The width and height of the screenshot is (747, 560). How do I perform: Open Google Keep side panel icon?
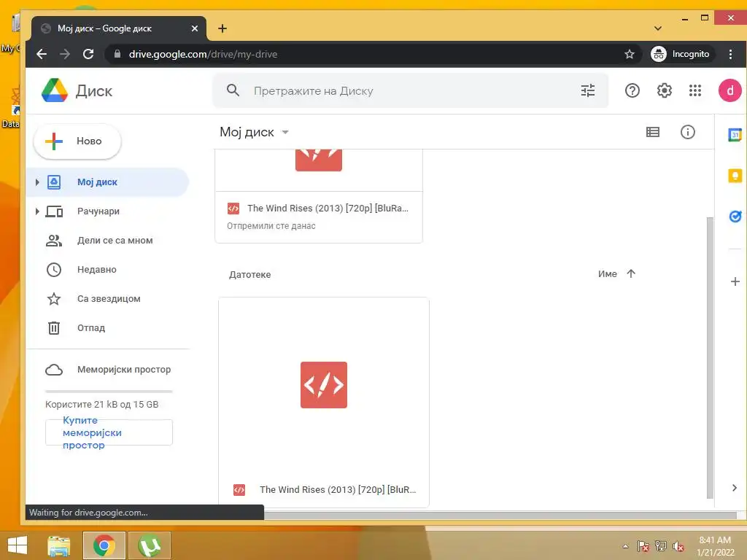pos(735,176)
